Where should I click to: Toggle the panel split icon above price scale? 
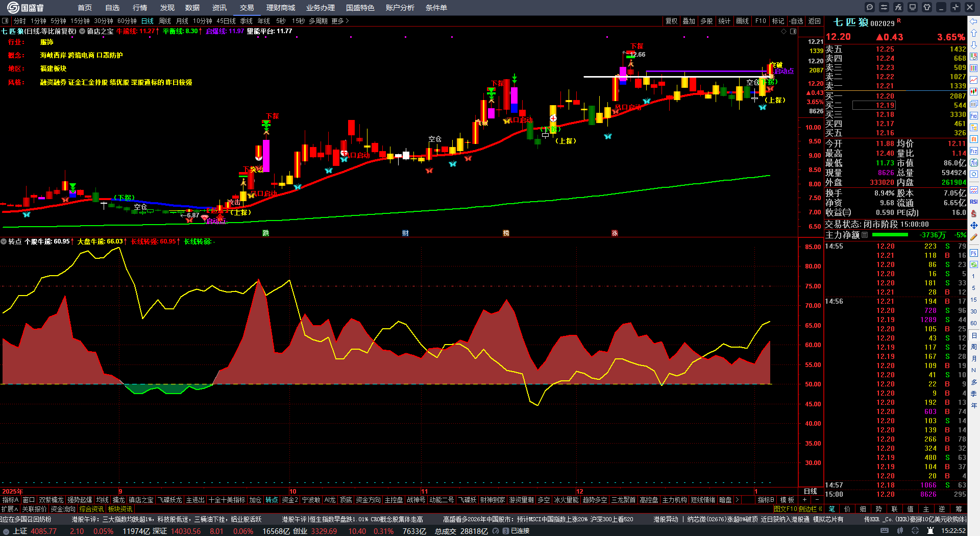click(x=793, y=32)
